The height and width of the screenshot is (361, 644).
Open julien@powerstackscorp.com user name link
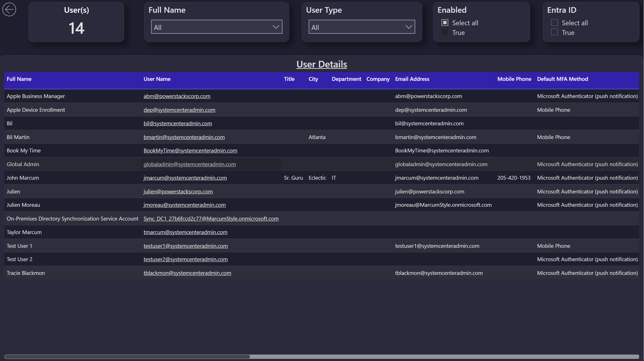click(178, 191)
